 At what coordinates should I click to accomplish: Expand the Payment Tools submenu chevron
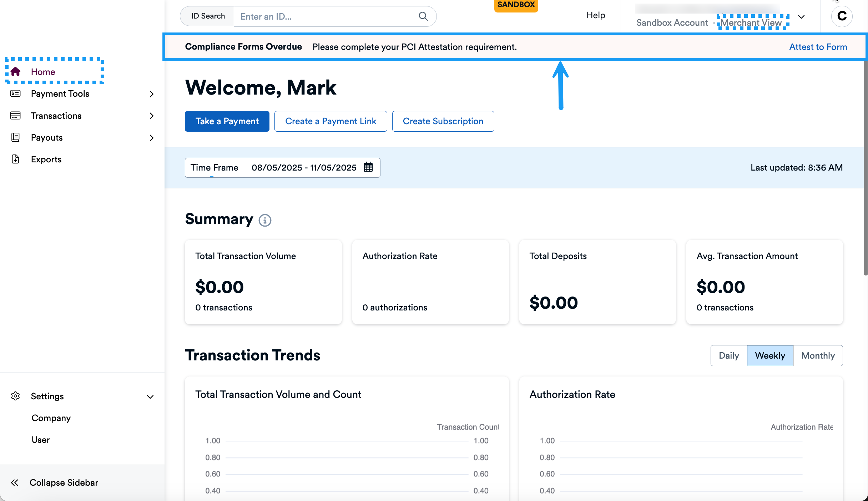[x=152, y=94]
